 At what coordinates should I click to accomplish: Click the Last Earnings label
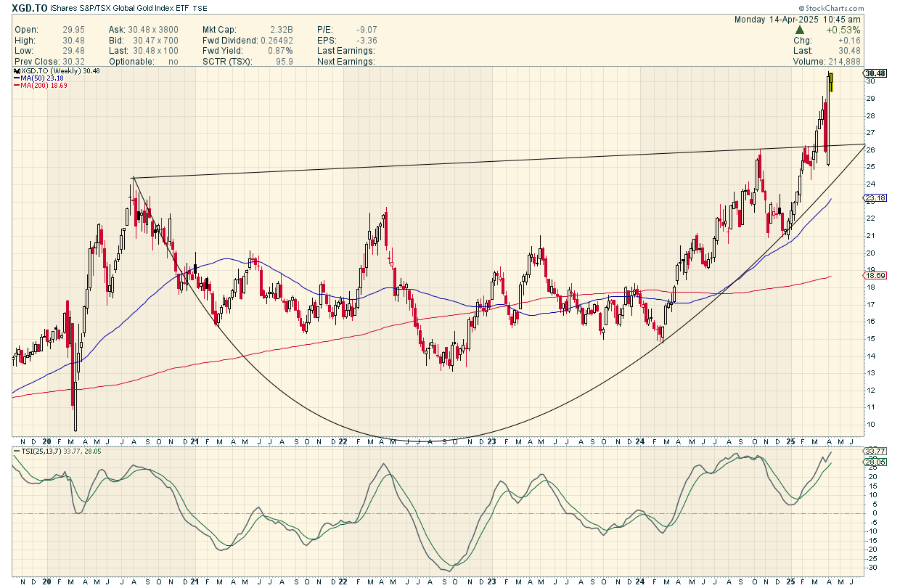(345, 51)
